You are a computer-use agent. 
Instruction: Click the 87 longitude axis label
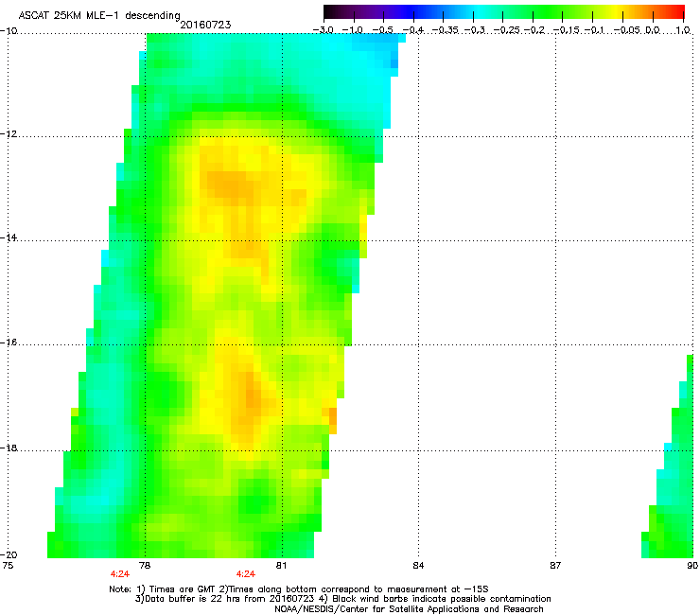click(555, 566)
